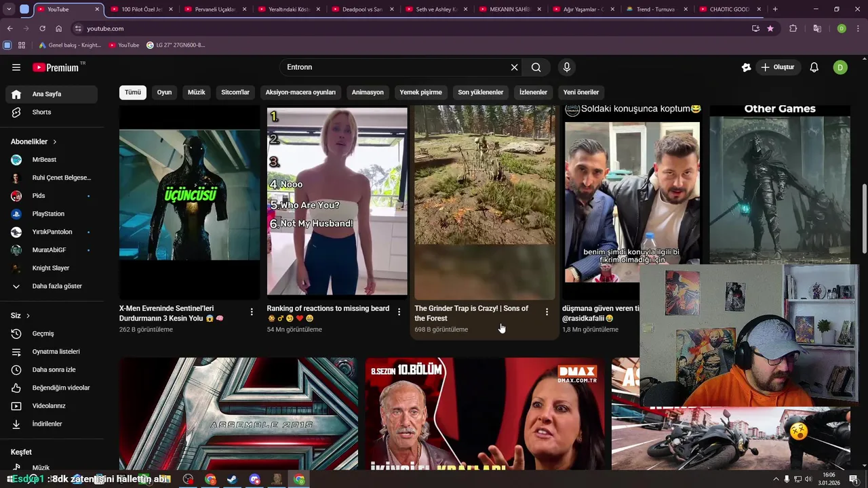Open the PlayStation channel subscription

[49, 213]
